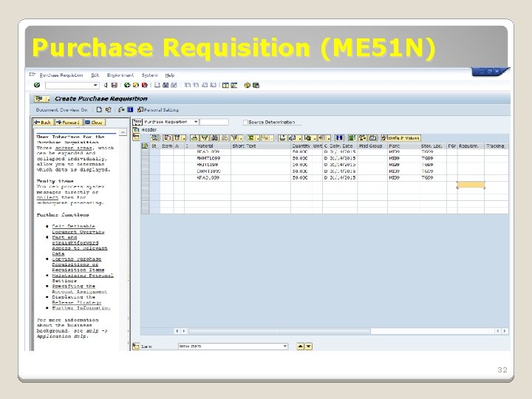Click the Hold icon next to the info icon
This screenshot has height=399, width=532.
121,109
